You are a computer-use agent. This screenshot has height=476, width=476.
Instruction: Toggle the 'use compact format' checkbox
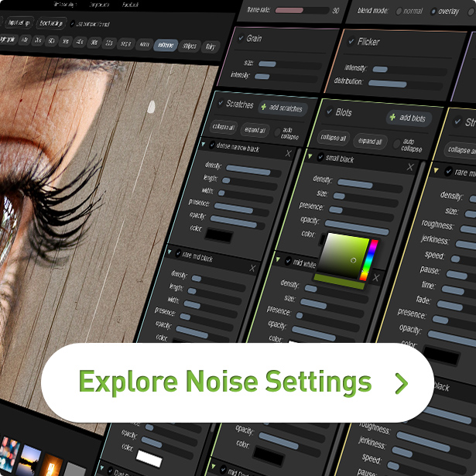pos(72,23)
